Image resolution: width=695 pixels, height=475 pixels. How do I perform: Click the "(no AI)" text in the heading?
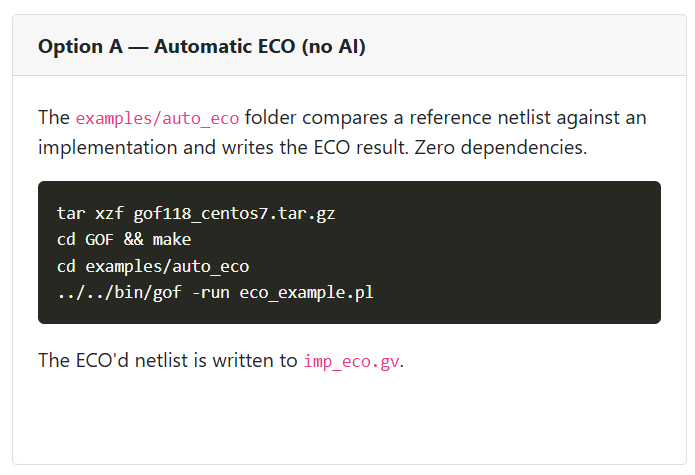coord(333,47)
